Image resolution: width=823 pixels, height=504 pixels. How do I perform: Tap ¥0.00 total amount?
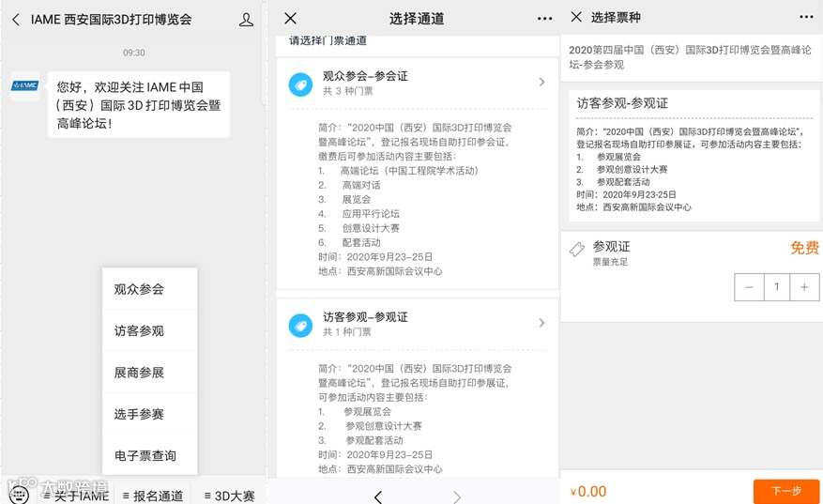tap(587, 492)
